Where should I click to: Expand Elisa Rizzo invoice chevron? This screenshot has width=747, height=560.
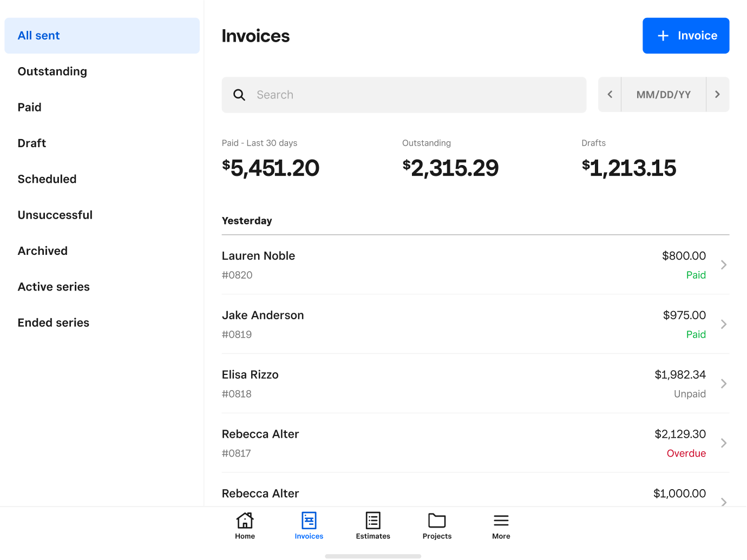[724, 384]
